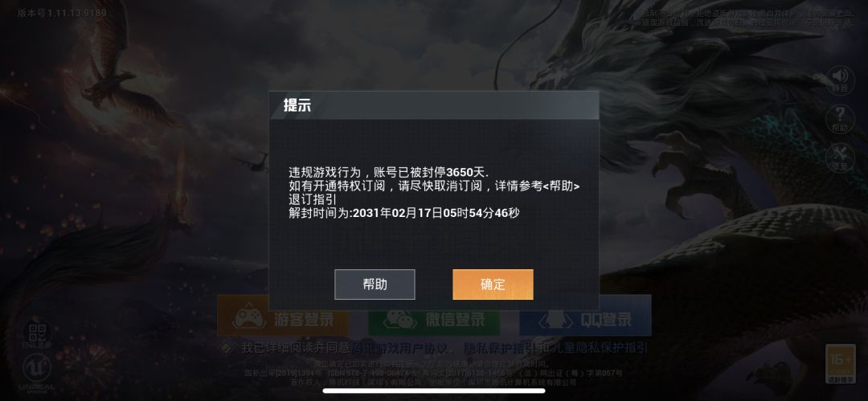The image size is (868, 401).
Task: Mute sound with the 静音 speaker icon
Action: [840, 80]
